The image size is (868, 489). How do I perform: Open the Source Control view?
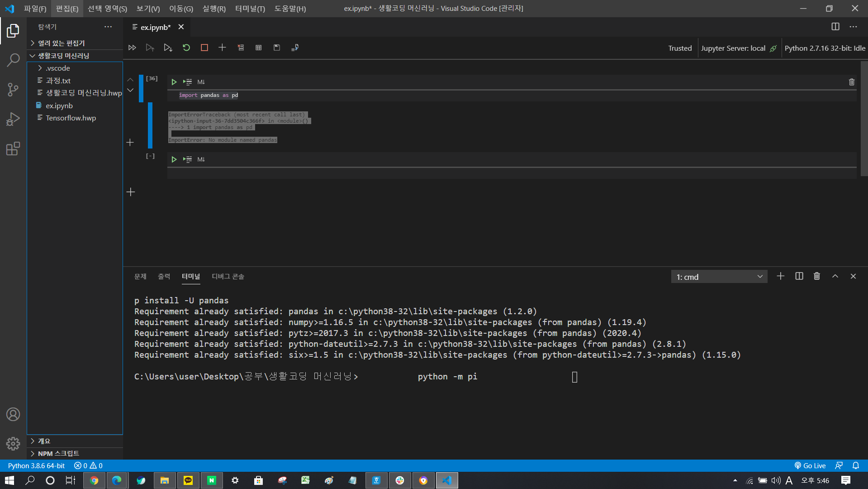click(x=13, y=89)
